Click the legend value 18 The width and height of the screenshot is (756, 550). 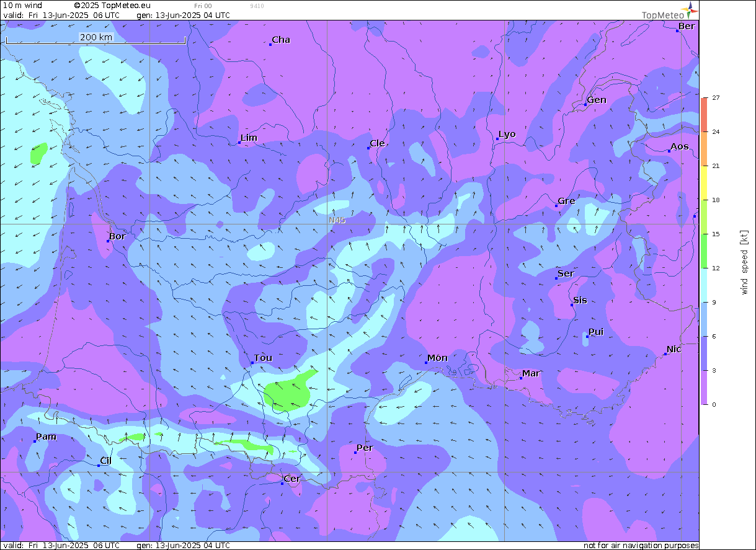pyautogui.click(x=716, y=200)
